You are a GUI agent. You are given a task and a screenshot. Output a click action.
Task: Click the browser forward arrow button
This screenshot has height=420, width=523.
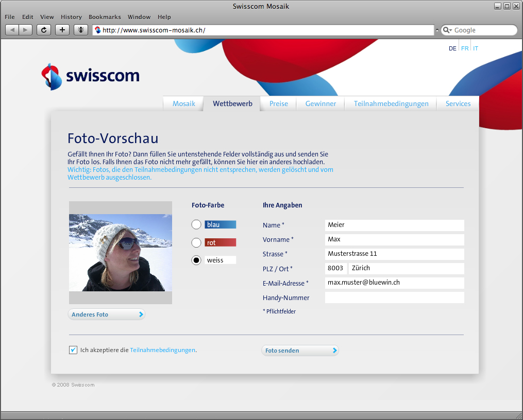pyautogui.click(x=26, y=30)
